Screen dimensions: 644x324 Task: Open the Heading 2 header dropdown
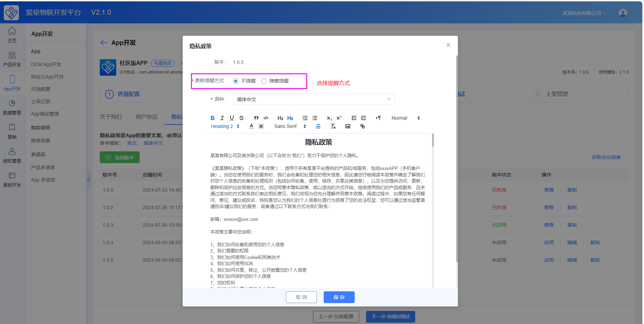pyautogui.click(x=225, y=126)
